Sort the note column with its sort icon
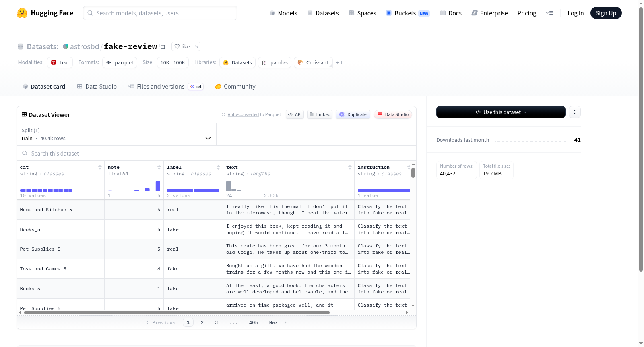The image size is (644, 347). (159, 167)
